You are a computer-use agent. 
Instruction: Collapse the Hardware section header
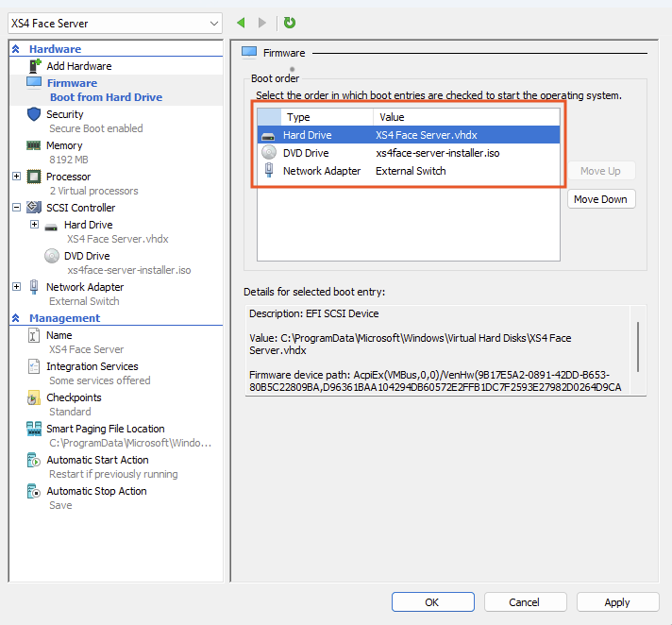(x=16, y=49)
